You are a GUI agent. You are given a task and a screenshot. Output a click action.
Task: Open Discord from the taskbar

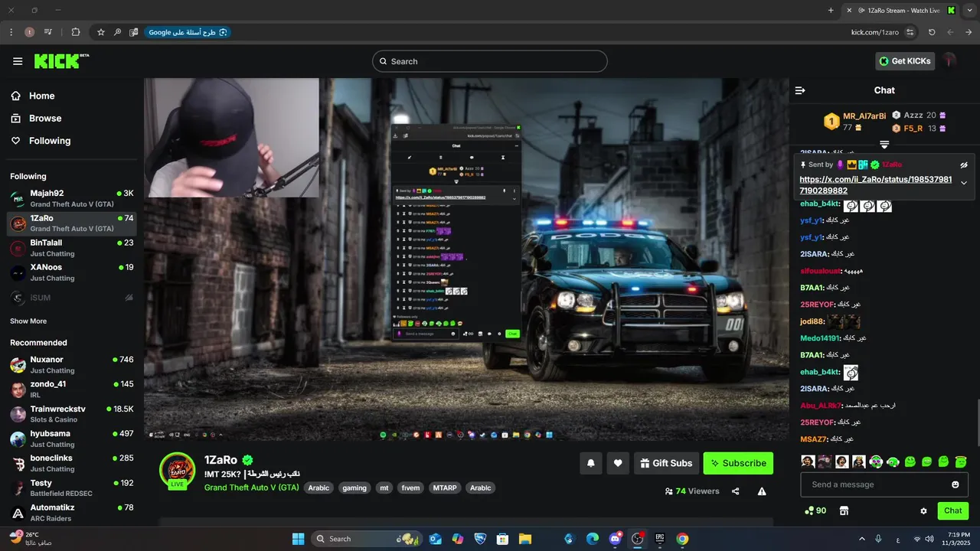[x=615, y=539]
